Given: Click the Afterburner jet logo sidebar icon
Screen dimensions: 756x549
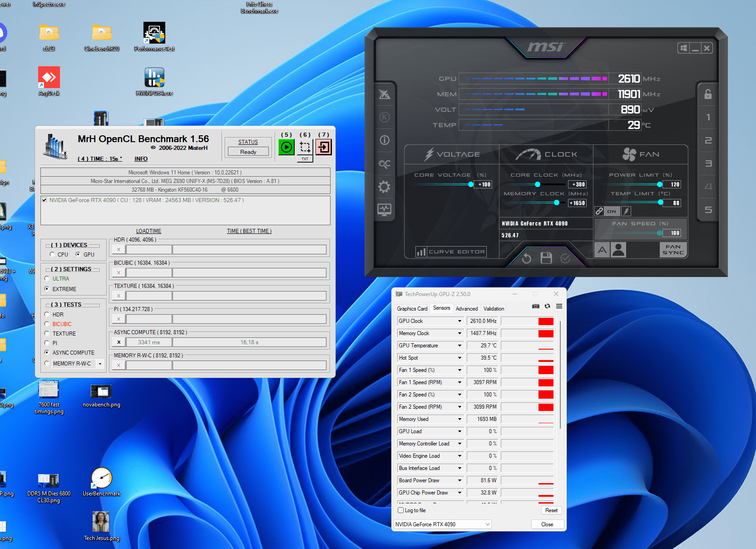Looking at the screenshot, I should 384,94.
